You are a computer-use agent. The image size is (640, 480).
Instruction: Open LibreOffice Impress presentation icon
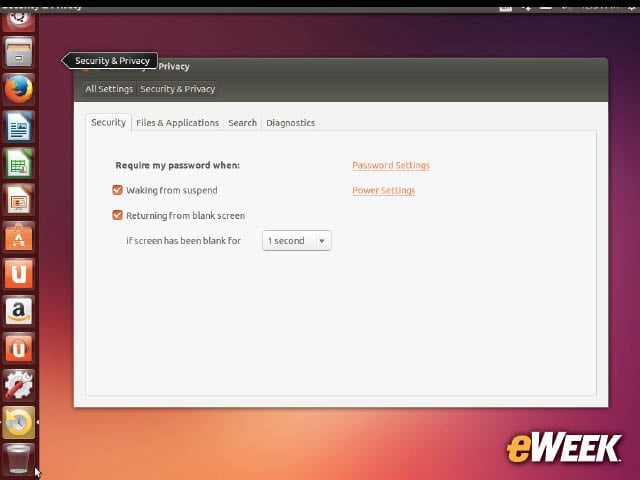coord(18,200)
